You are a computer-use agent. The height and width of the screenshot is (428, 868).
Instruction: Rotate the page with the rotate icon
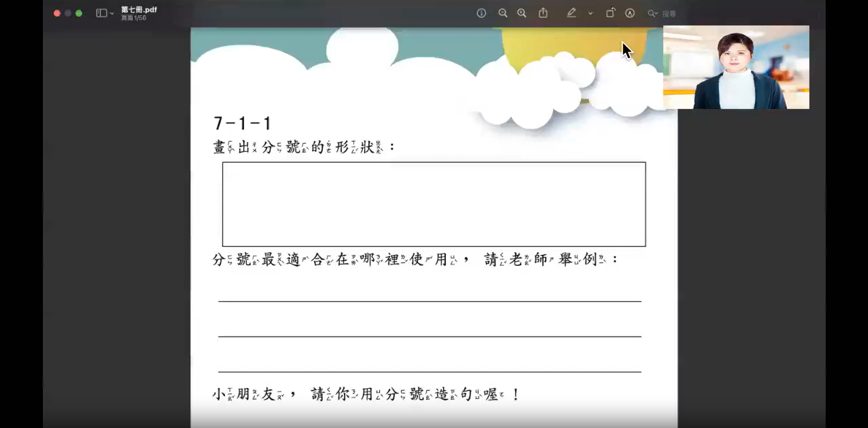click(611, 13)
